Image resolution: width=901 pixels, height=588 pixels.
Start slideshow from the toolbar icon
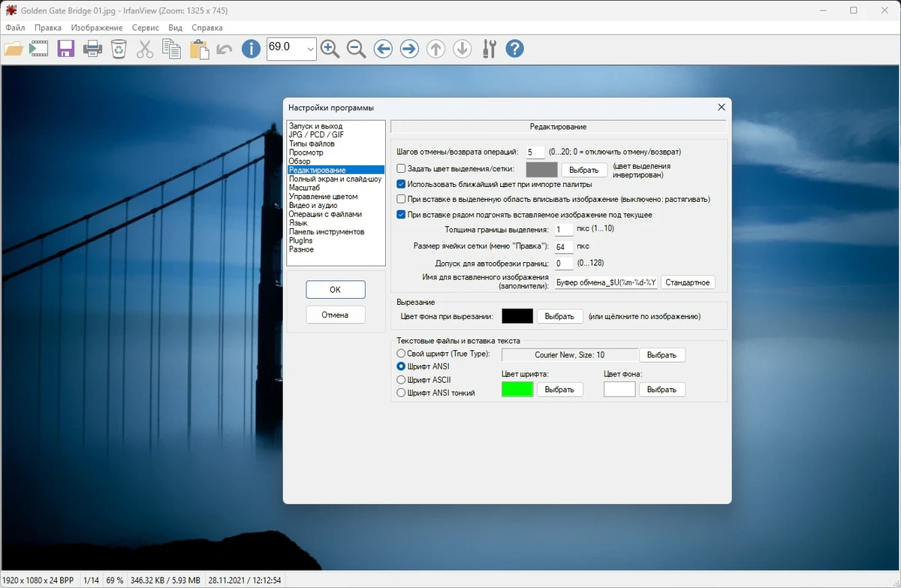[39, 50]
